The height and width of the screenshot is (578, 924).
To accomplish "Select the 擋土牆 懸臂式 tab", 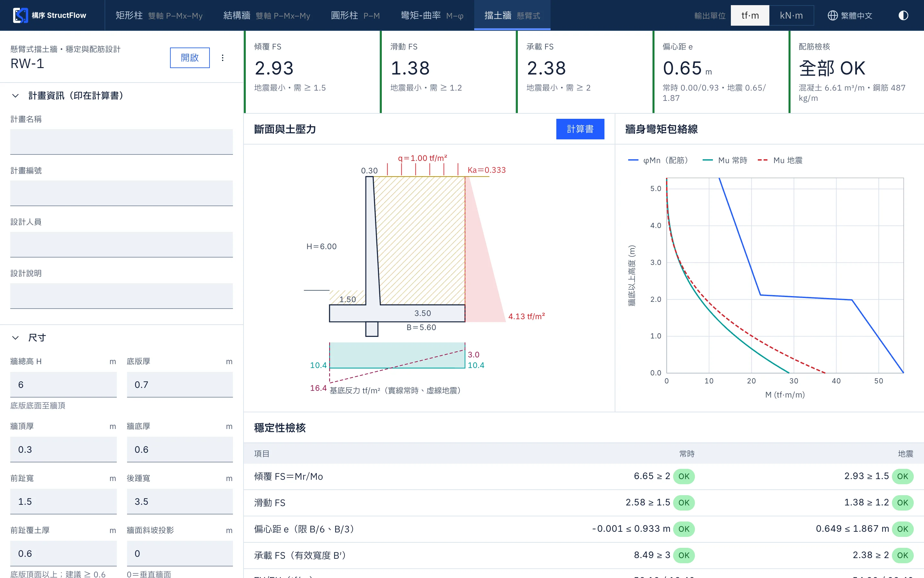I will coord(512,15).
